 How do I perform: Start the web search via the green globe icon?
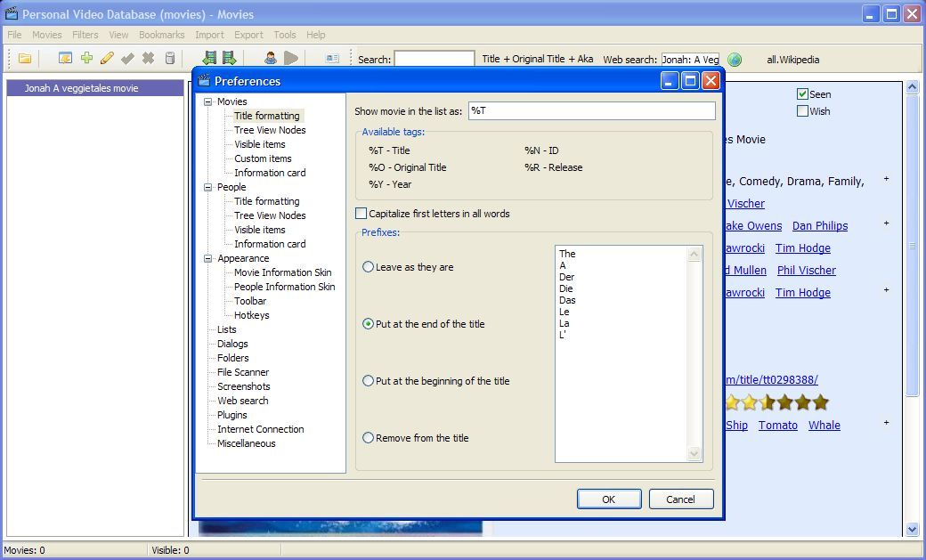click(x=735, y=60)
